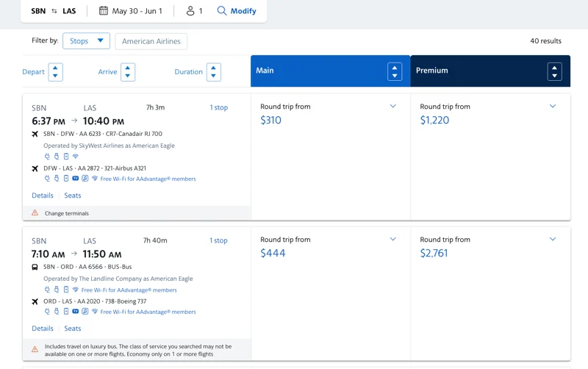Select the Main cabin column header

[x=330, y=71]
